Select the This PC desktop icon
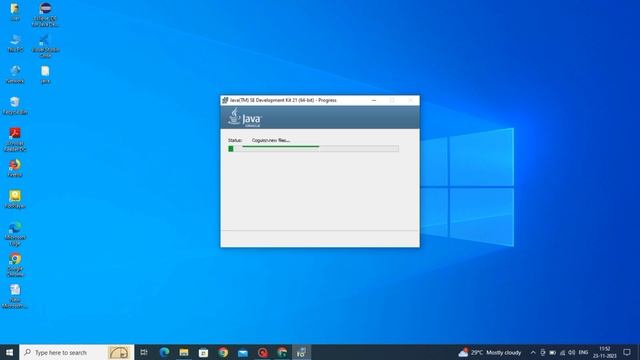This screenshot has height=360, width=640. 15,43
